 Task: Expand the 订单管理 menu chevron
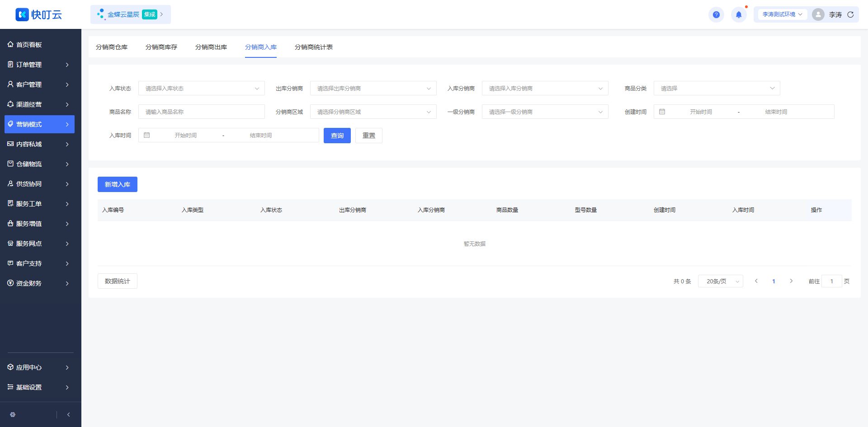67,65
